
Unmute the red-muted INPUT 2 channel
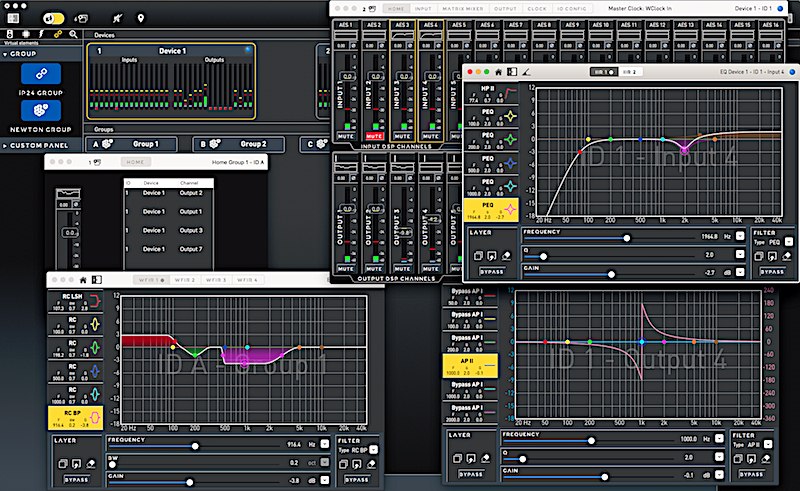point(374,136)
